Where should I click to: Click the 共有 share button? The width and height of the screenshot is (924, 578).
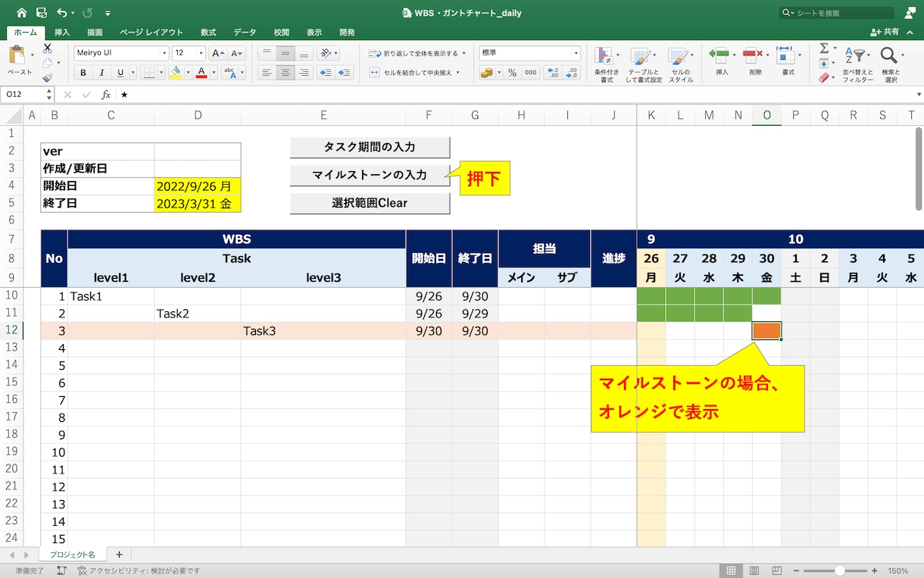coord(885,33)
